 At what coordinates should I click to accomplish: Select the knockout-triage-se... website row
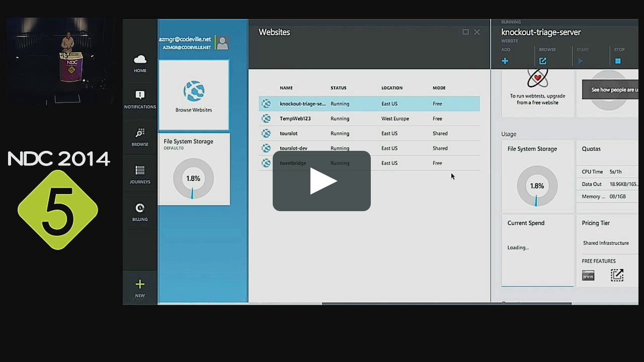(369, 104)
